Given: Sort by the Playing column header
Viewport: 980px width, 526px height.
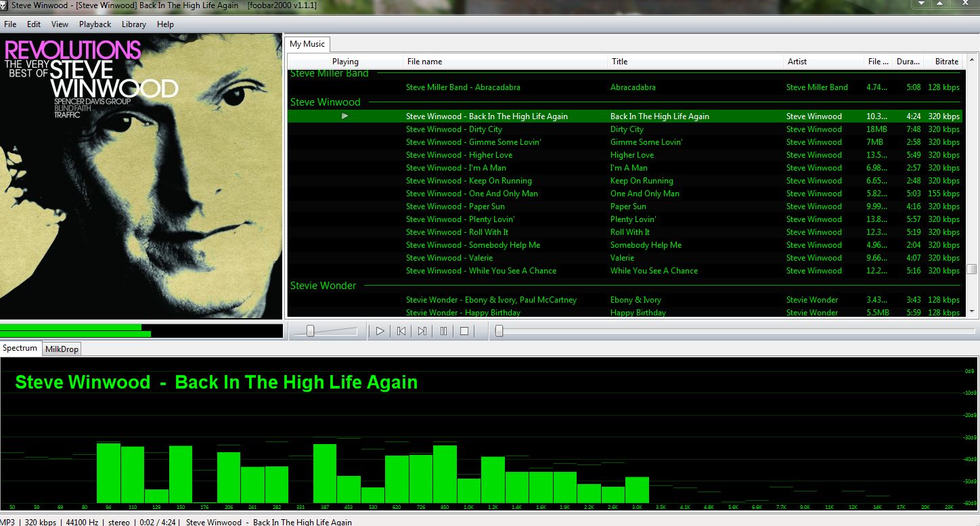Looking at the screenshot, I should click(x=345, y=62).
